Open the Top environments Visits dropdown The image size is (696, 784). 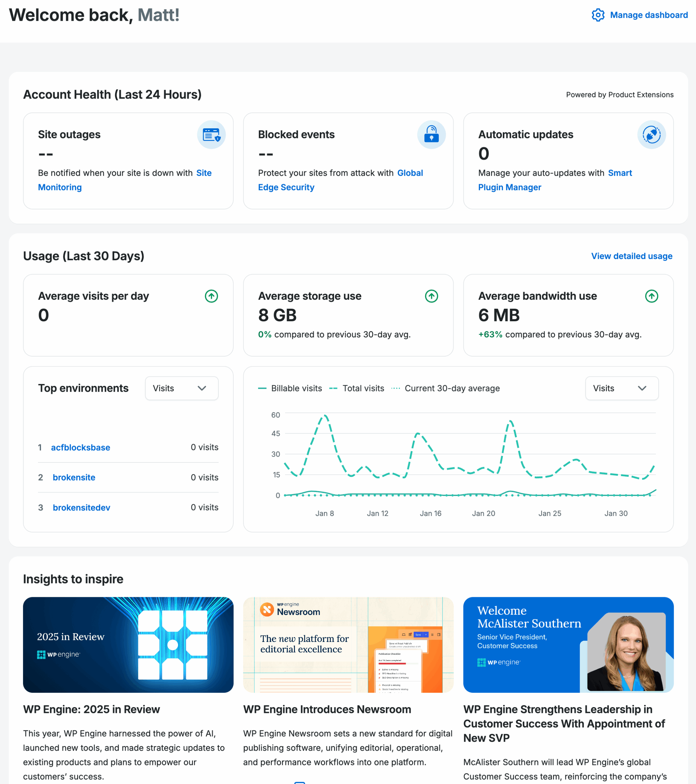(x=181, y=388)
